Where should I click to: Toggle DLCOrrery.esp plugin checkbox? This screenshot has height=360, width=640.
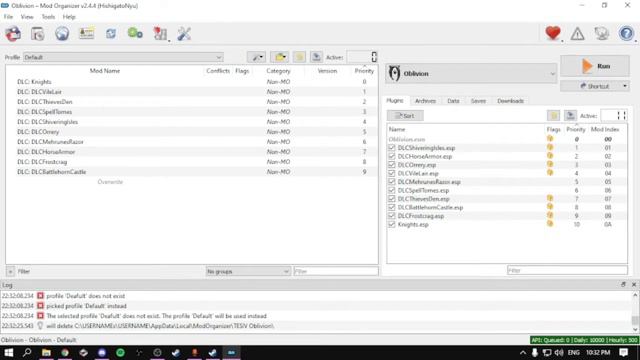[392, 165]
